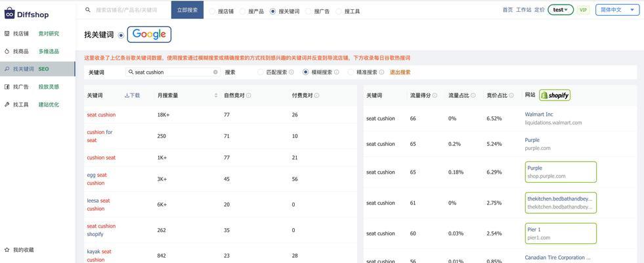
Task: Select 模糊搜索 radio option
Action: (x=305, y=72)
